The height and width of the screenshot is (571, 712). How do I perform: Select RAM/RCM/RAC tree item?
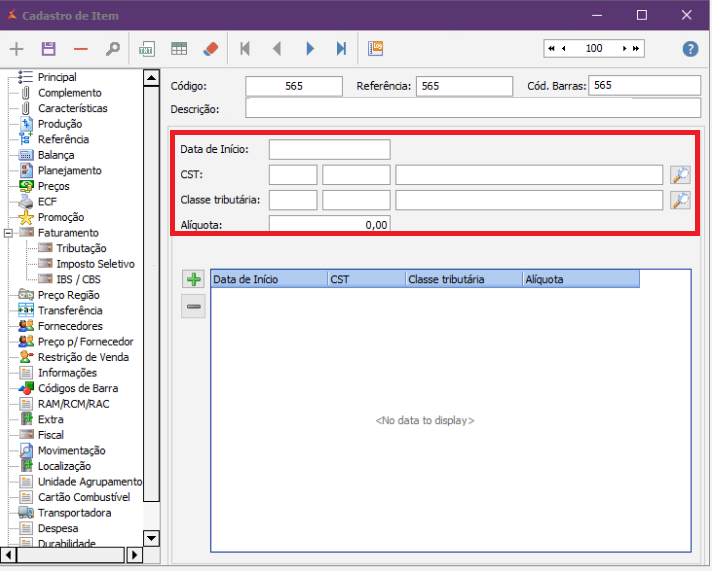74,404
